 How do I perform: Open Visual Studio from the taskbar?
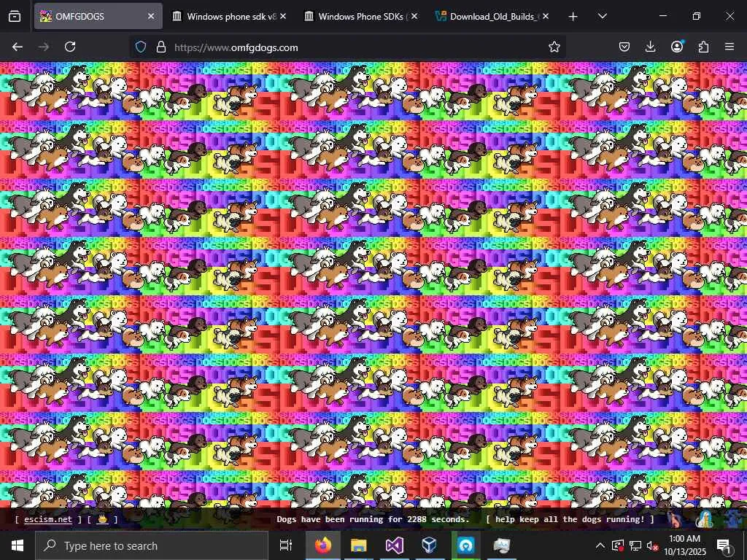[x=394, y=545]
